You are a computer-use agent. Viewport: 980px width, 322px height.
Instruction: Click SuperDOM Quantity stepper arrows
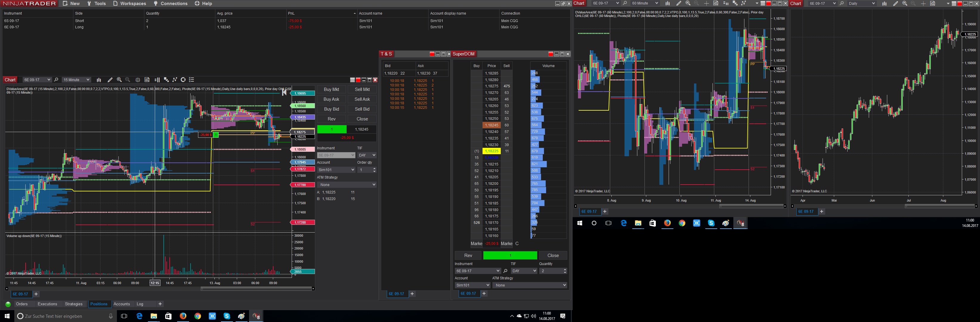tap(565, 271)
